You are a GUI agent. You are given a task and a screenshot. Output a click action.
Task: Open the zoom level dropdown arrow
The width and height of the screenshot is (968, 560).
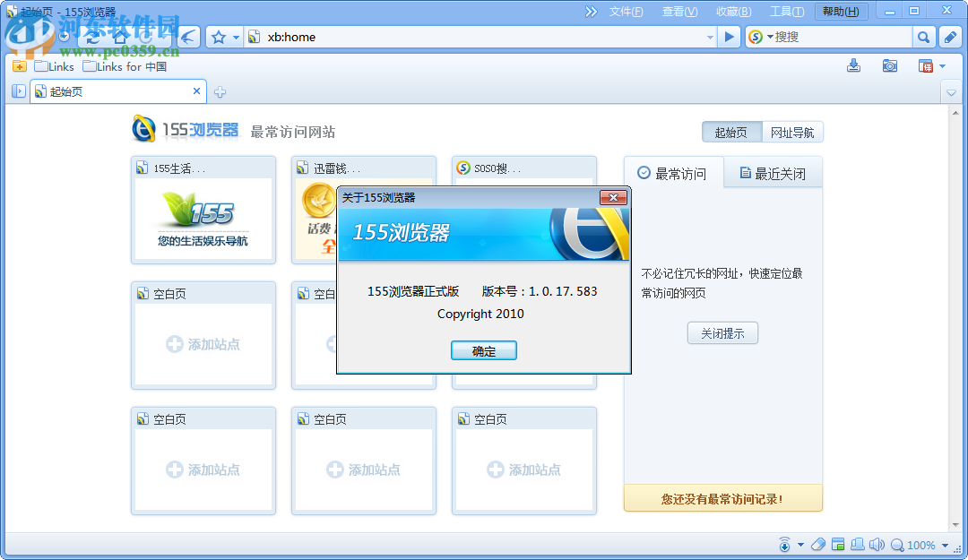[x=946, y=545]
